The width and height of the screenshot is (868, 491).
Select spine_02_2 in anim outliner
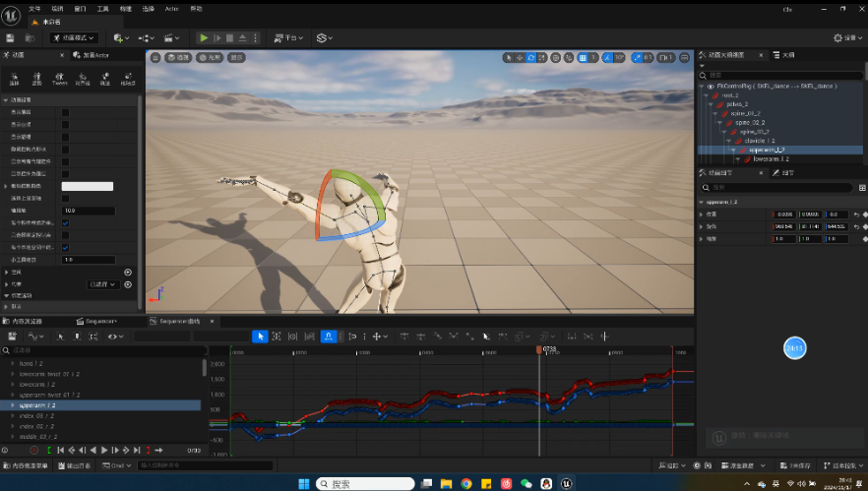click(x=750, y=122)
